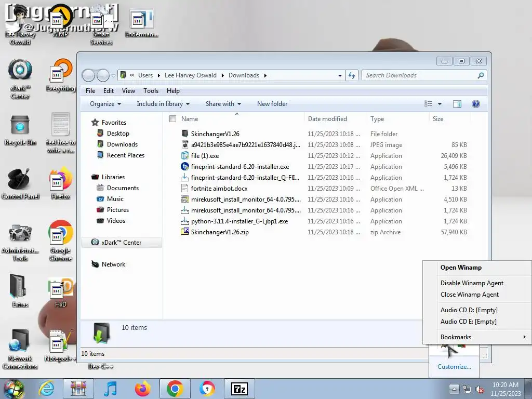Select Audio CD D: [Empty]
Image resolution: width=532 pixels, height=399 pixels.
(477, 310)
